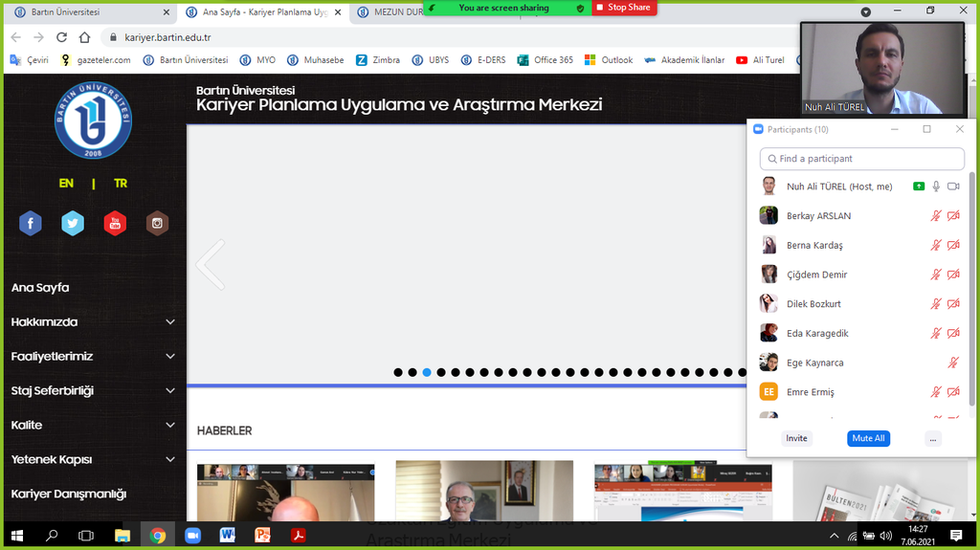Click the browser home icon
Image resolution: width=980 pixels, height=550 pixels.
[85, 37]
